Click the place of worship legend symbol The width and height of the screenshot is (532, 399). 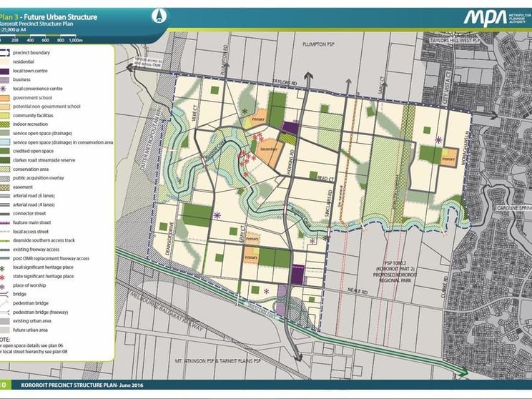[x=3, y=286]
